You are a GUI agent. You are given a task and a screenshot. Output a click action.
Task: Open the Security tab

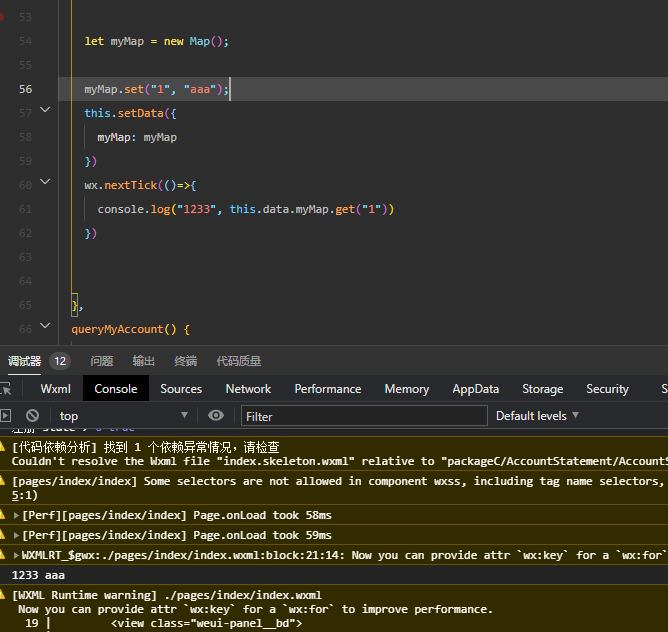pos(607,389)
